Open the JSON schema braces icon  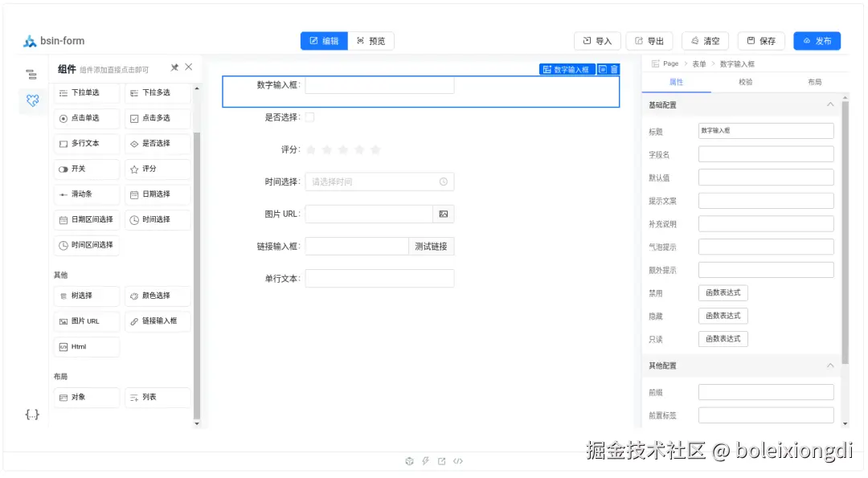[32, 415]
